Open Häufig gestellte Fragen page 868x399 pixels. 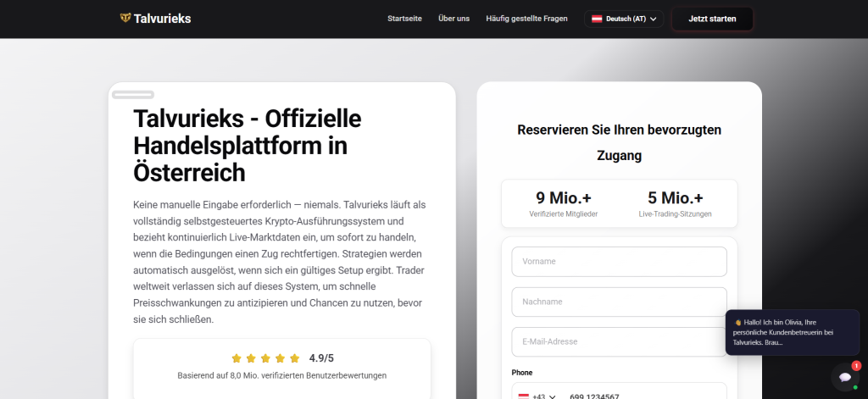(x=526, y=19)
